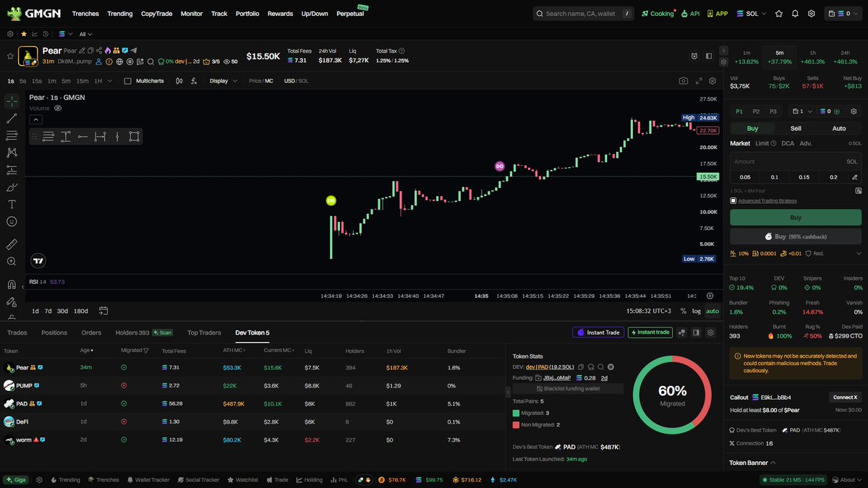This screenshot has width=868, height=488.
Task: Open the top bar settings gear
Action: [811, 14]
